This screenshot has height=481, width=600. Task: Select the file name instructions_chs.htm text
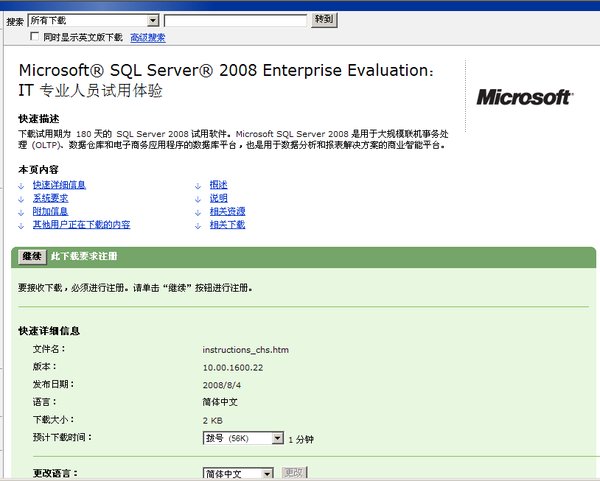246,350
